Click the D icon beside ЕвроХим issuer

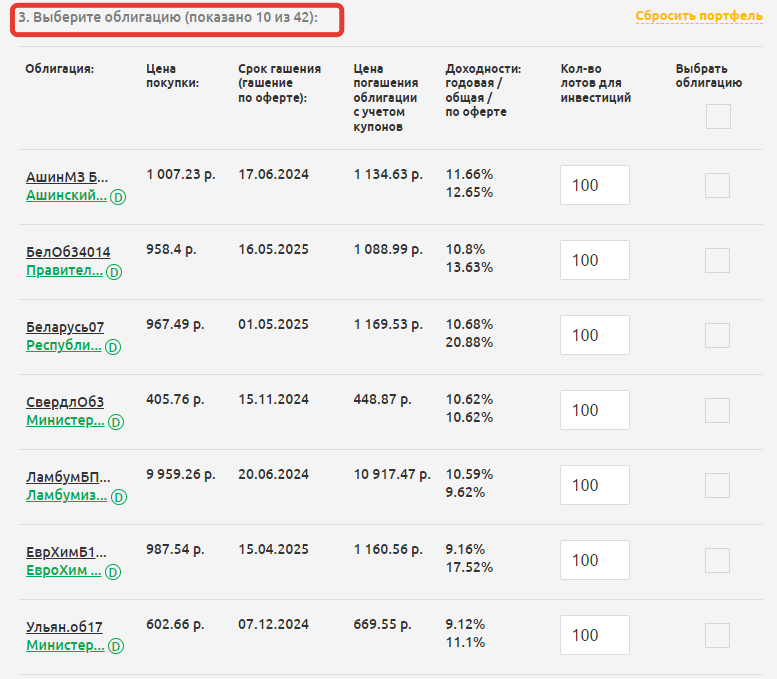113,572
